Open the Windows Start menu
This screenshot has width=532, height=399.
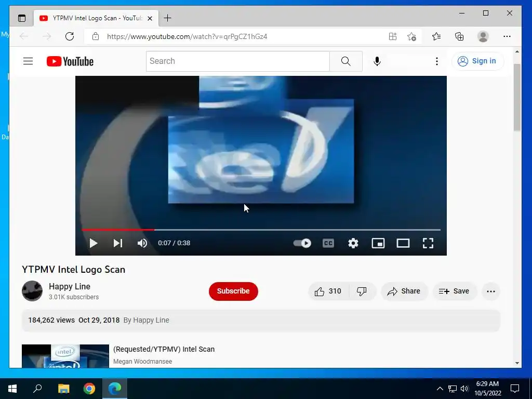[x=12, y=389]
